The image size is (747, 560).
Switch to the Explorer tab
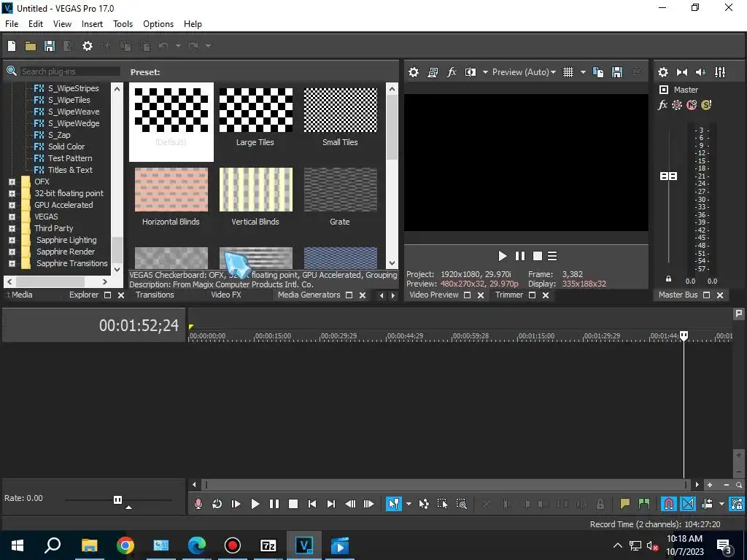coord(84,295)
